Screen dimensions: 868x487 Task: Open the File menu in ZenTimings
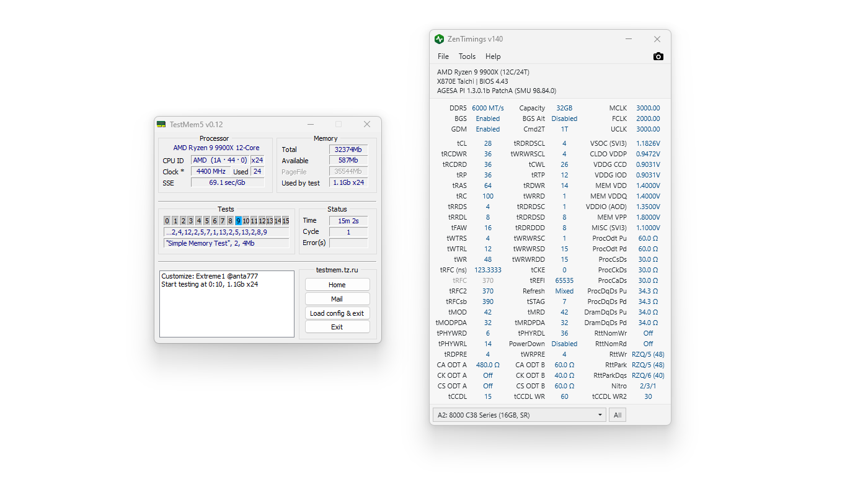[443, 56]
